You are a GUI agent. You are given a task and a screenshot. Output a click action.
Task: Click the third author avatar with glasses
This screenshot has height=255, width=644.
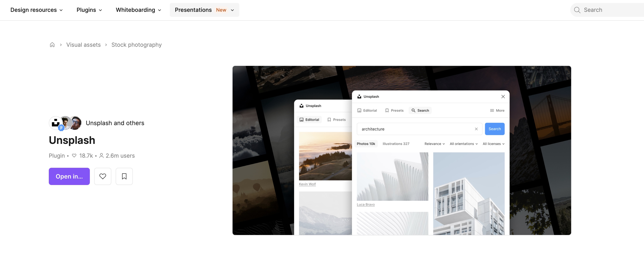click(x=76, y=123)
